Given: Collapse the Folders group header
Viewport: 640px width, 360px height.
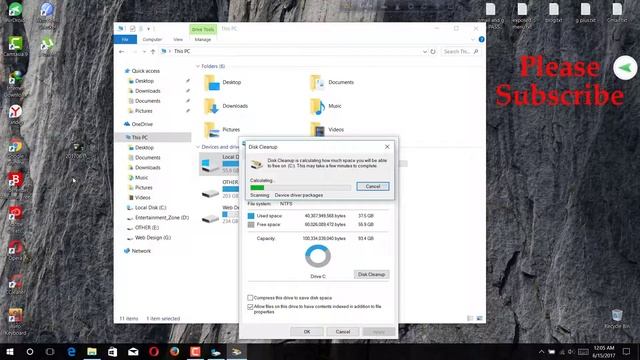Looking at the screenshot, I should coord(198,66).
